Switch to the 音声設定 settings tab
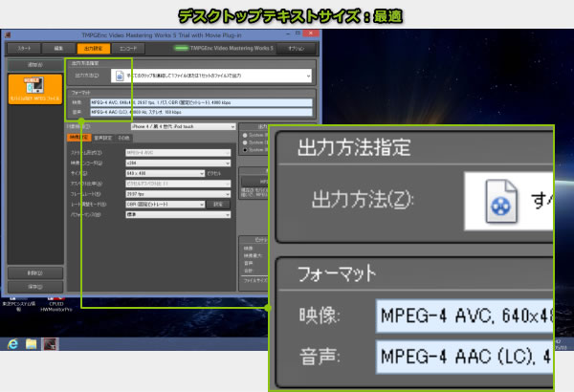This screenshot has width=574, height=392. pos(103,138)
